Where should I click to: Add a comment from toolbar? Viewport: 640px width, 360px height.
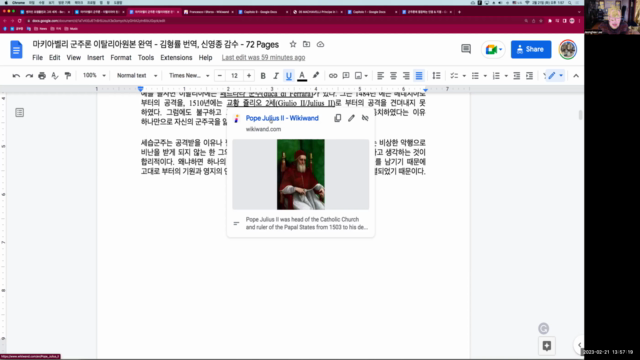point(346,76)
